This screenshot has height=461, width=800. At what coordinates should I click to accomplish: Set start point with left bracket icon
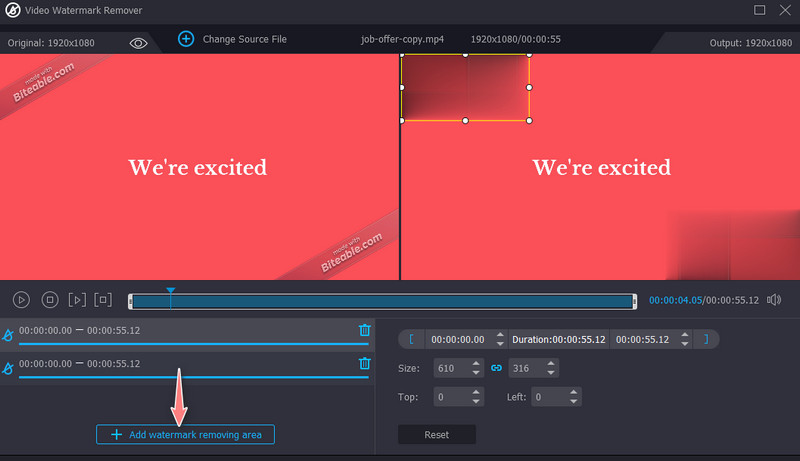tap(412, 339)
